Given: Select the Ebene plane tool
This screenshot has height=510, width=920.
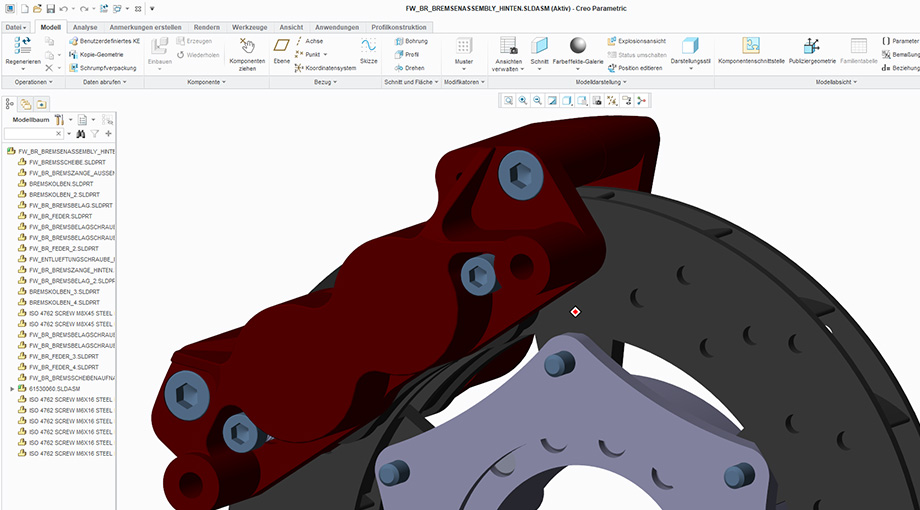Looking at the screenshot, I should coord(281,47).
